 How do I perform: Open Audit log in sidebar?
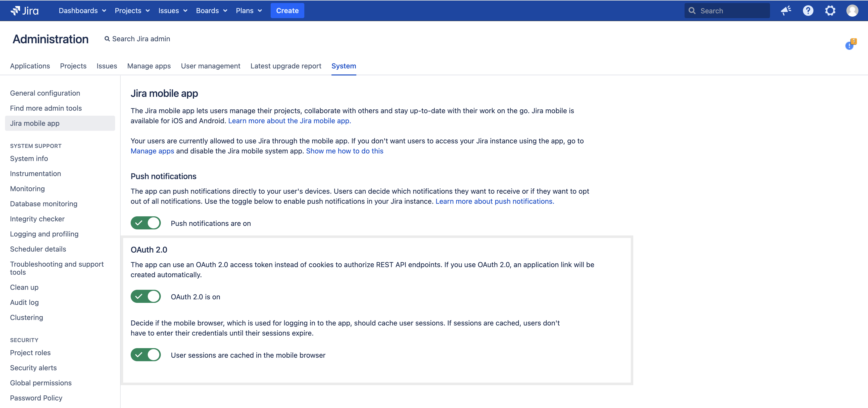[24, 302]
